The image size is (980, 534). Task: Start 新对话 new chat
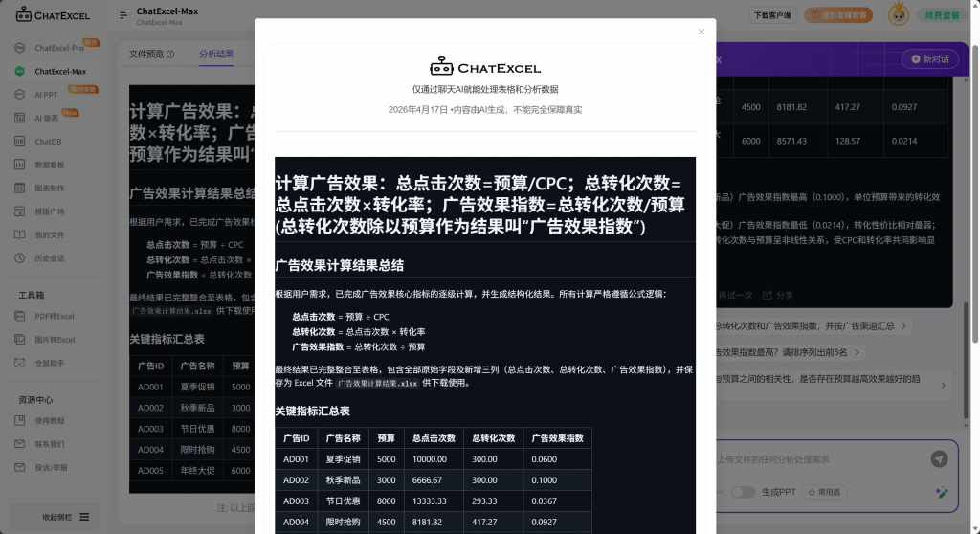coord(930,58)
